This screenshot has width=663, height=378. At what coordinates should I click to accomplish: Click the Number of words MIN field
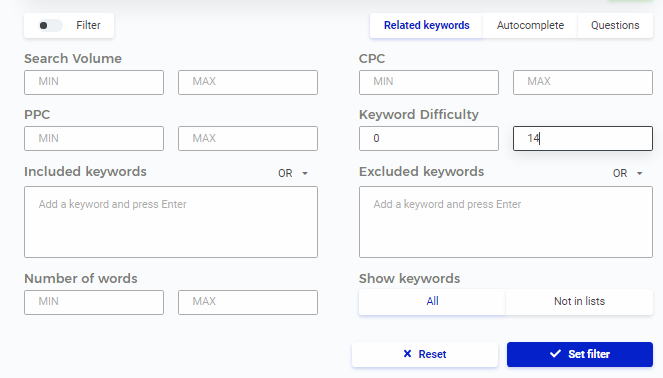pos(94,302)
